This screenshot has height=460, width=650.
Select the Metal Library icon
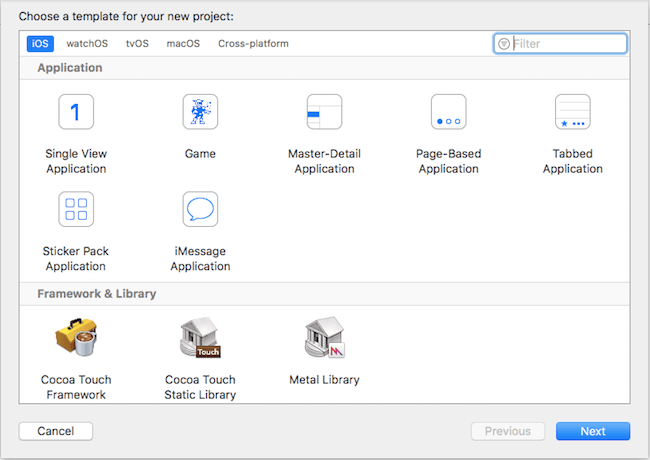tap(324, 339)
